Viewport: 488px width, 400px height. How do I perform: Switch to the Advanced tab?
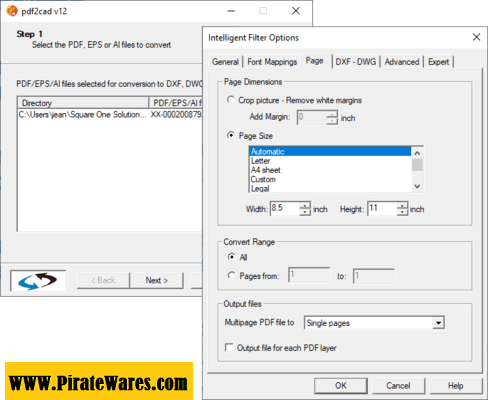tap(402, 62)
